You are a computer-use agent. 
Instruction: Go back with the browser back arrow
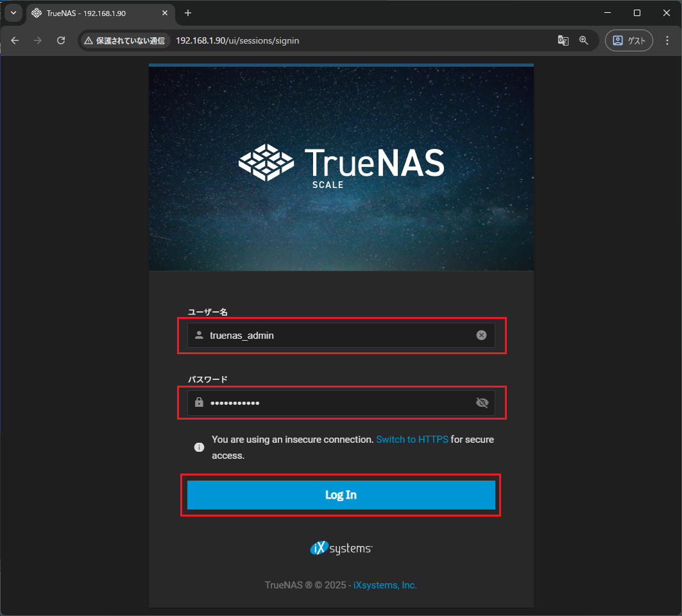[15, 40]
